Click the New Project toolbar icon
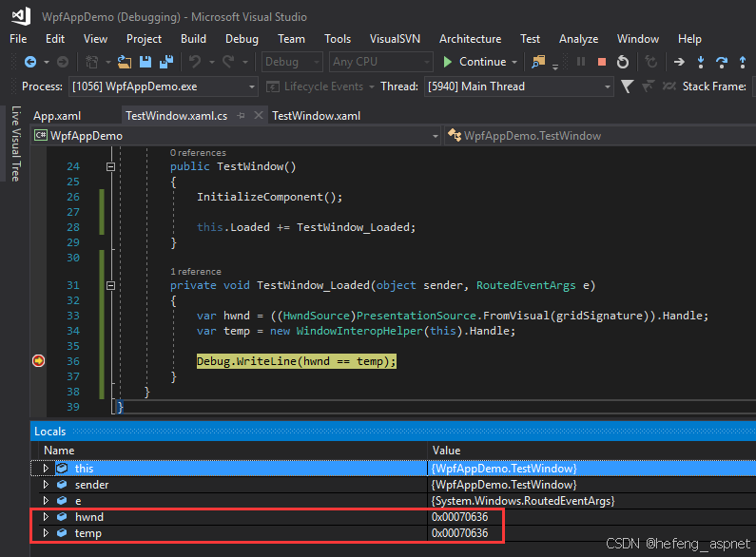The image size is (756, 557). [91, 62]
